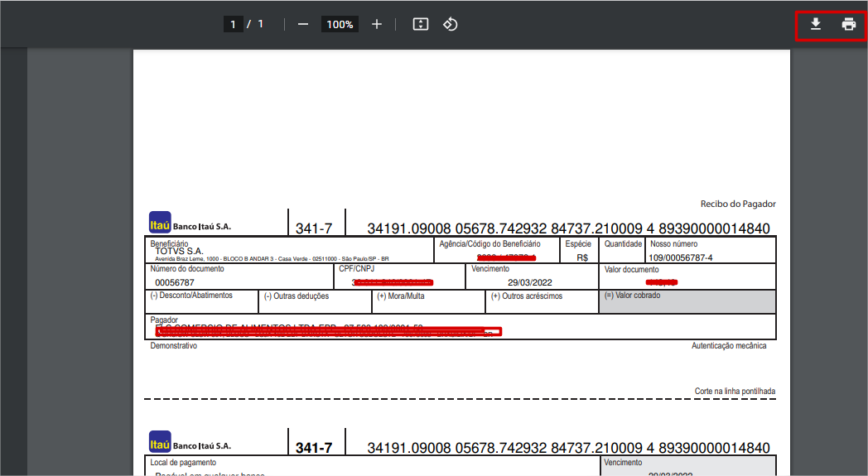
Task: Select the 'Agência/Código do Beneficiário' label
Action: [490, 243]
